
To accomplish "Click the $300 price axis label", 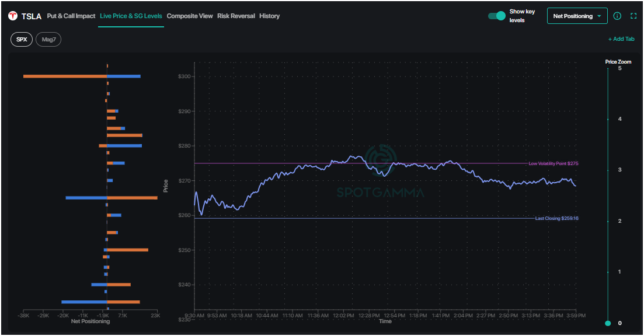I will coord(185,76).
